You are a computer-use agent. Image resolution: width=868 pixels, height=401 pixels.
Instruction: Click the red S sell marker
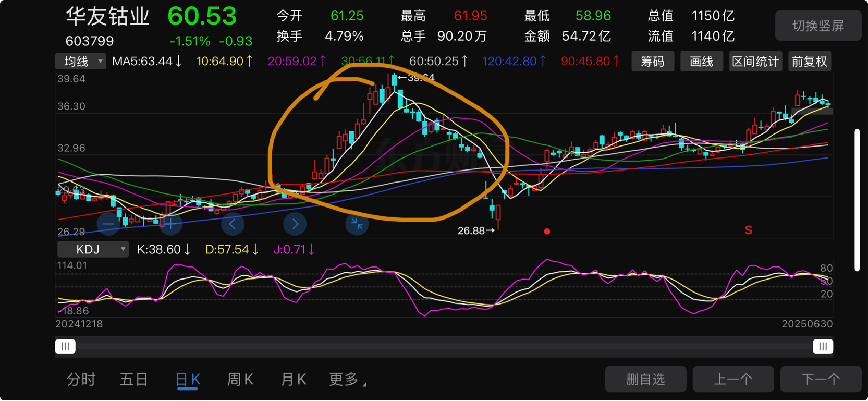[x=749, y=230]
